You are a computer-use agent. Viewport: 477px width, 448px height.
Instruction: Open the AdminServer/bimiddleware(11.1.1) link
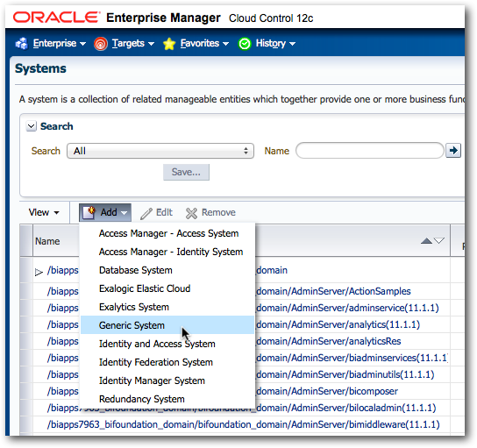pos(244,424)
